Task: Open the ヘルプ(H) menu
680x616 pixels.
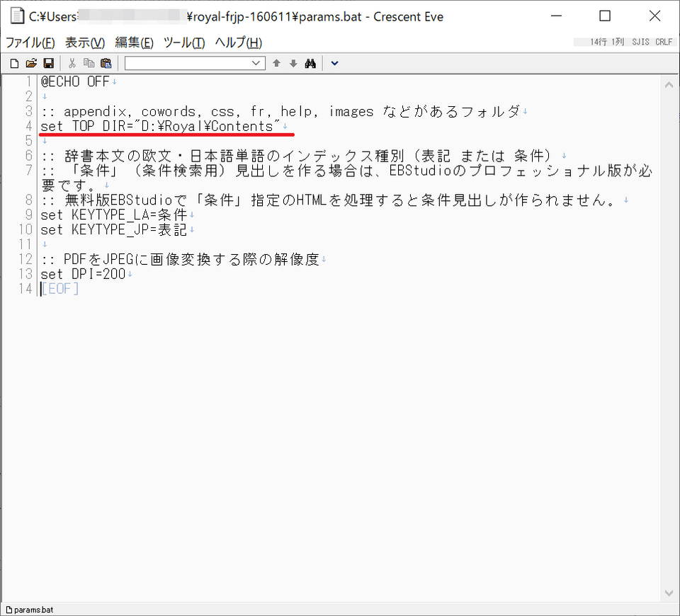Action: [238, 42]
